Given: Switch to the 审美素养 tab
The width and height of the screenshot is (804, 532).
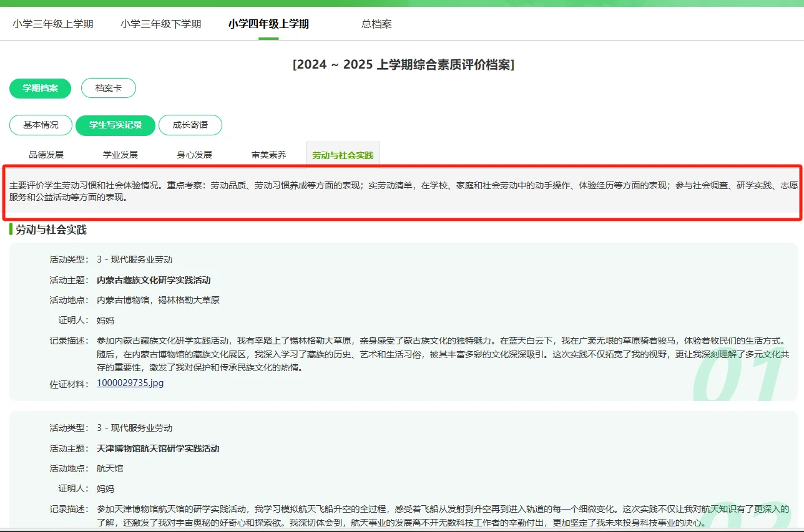Looking at the screenshot, I should [x=268, y=154].
